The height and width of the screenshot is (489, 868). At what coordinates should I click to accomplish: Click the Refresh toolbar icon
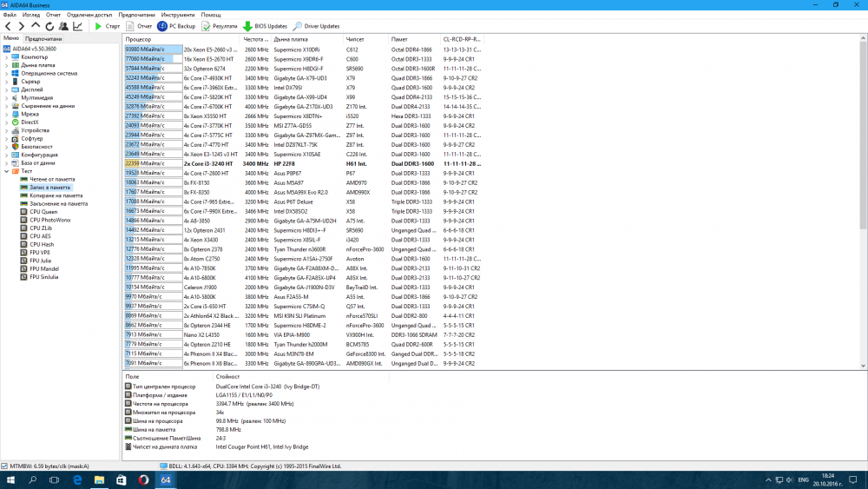pyautogui.click(x=49, y=26)
